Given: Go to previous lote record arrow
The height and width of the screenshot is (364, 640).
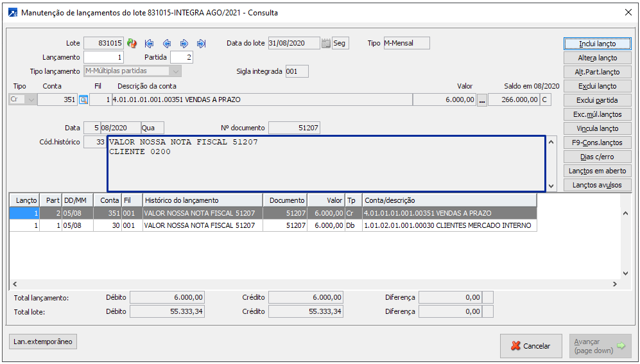Looking at the screenshot, I should click(167, 44).
